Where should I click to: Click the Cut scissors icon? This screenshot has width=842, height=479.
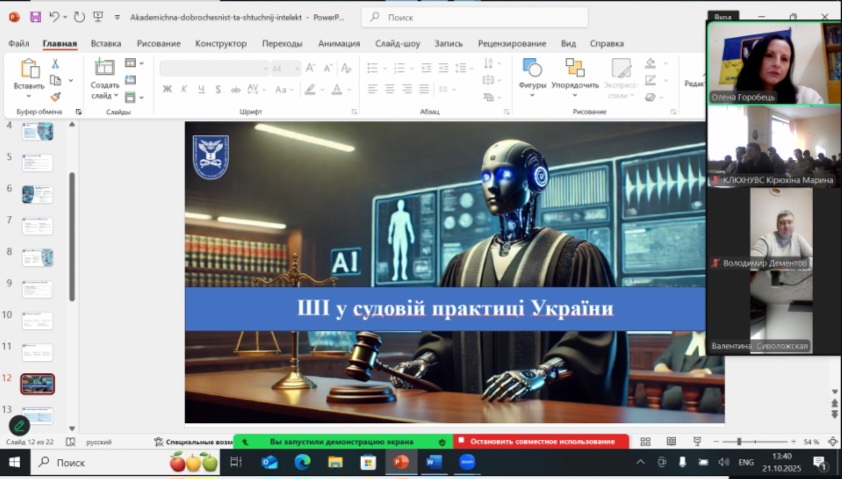[x=56, y=64]
